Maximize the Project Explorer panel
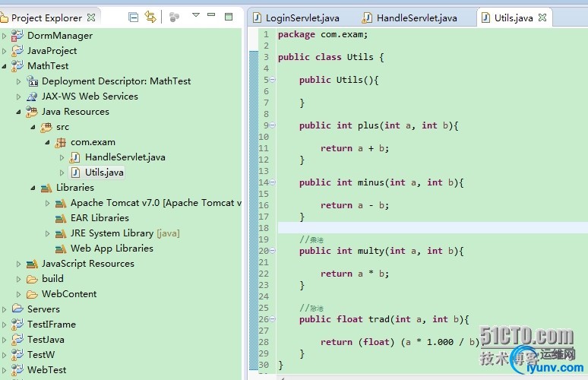This screenshot has width=588, height=380. click(229, 17)
